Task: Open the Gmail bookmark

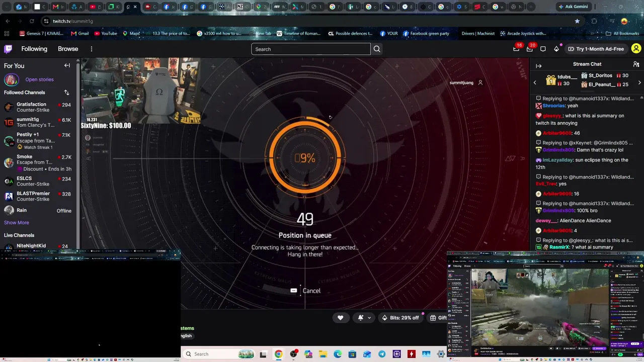Action: (x=80, y=34)
